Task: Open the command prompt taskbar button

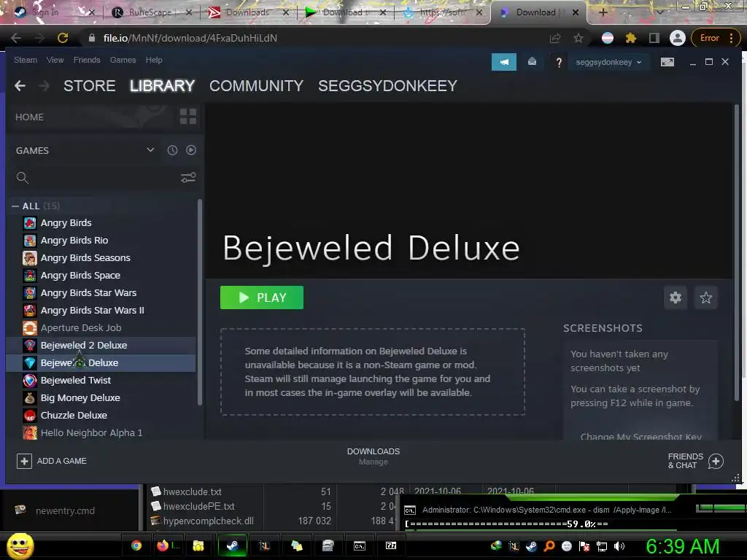Action: pyautogui.click(x=360, y=545)
